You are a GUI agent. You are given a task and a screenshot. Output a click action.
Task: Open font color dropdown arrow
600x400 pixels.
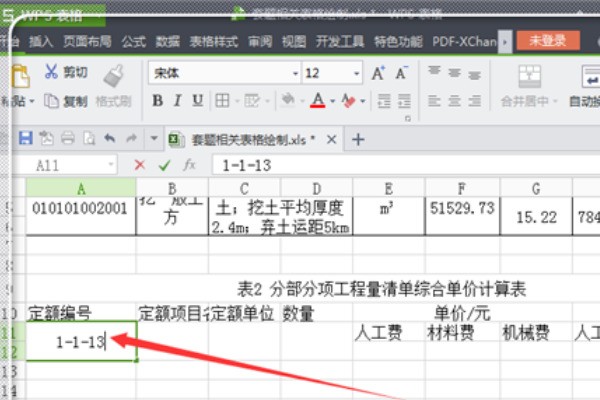tap(333, 101)
